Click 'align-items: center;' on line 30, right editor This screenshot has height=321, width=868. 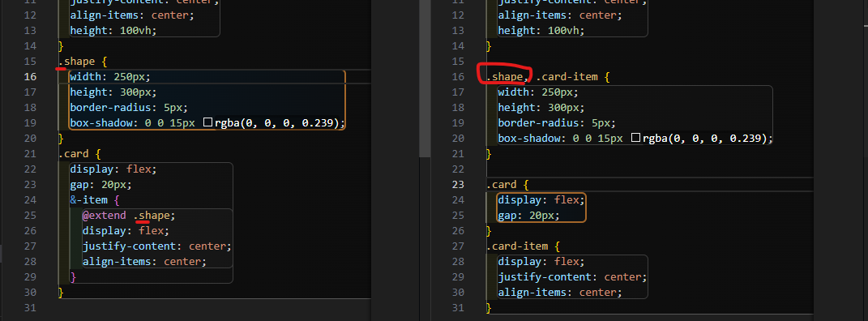coord(560,293)
